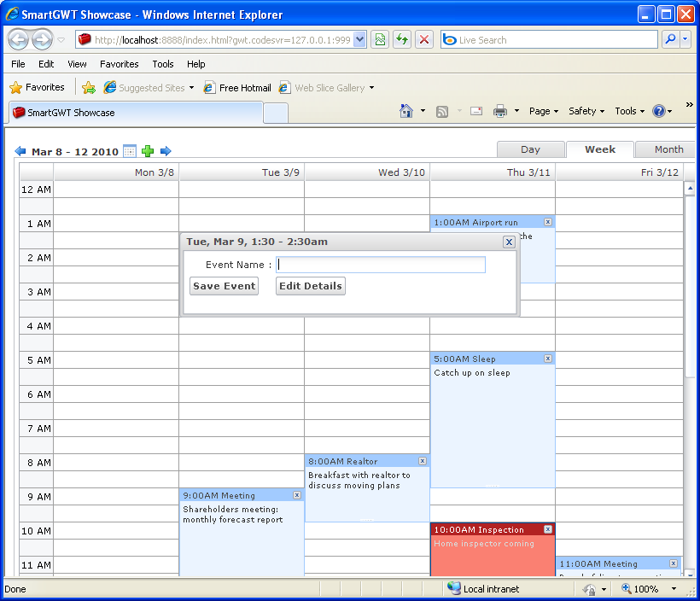700x601 pixels.
Task: Expand the Print dropdown arrow
Action: [x=516, y=111]
